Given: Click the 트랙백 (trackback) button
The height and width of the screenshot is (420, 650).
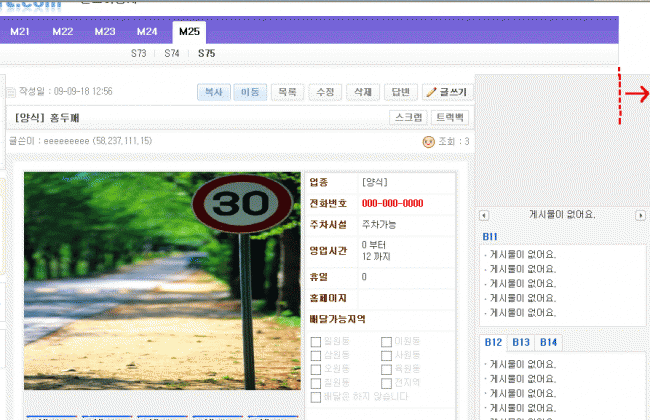Looking at the screenshot, I should point(447,117).
